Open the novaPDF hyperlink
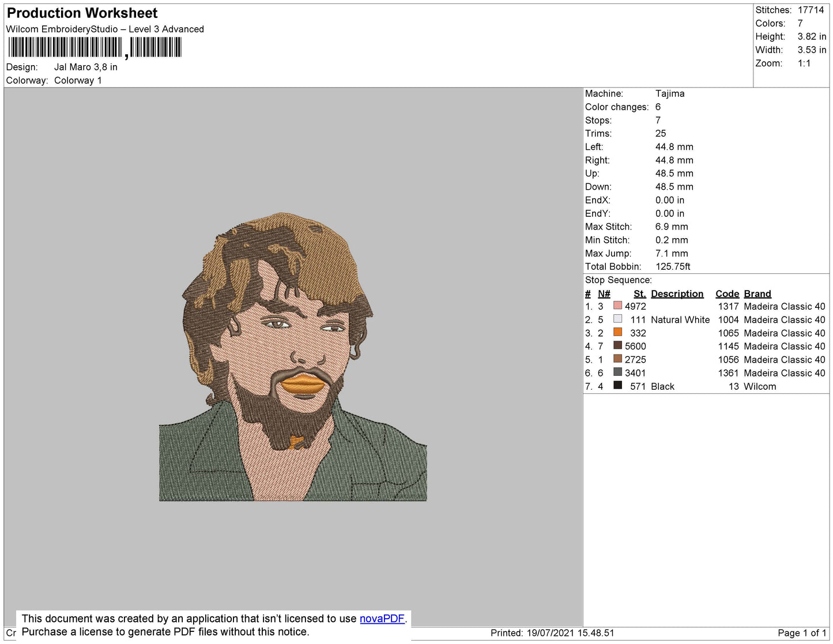This screenshot has width=833, height=644. 382,619
